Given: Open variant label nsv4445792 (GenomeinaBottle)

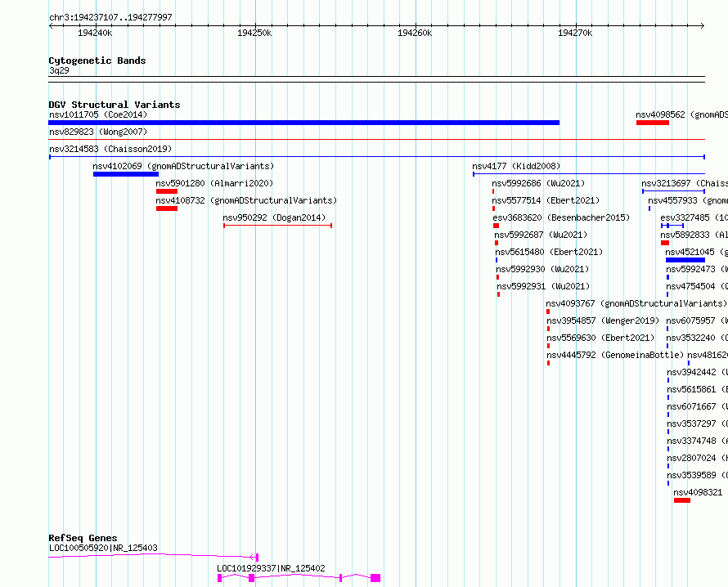Looking at the screenshot, I should coord(615,355).
